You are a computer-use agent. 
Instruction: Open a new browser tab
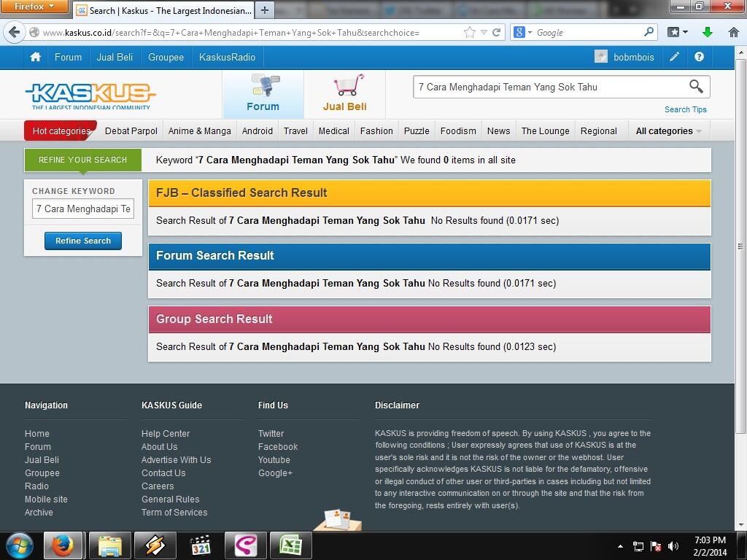pos(265,10)
